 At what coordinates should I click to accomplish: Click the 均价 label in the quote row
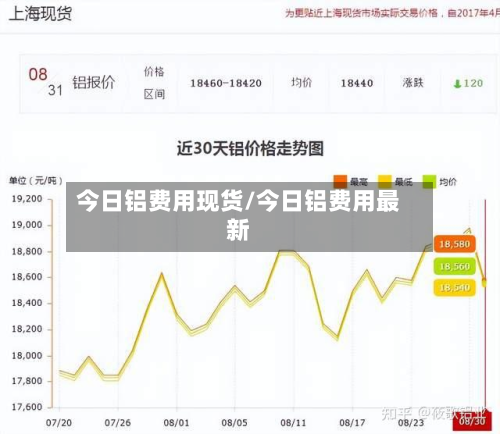pos(302,83)
